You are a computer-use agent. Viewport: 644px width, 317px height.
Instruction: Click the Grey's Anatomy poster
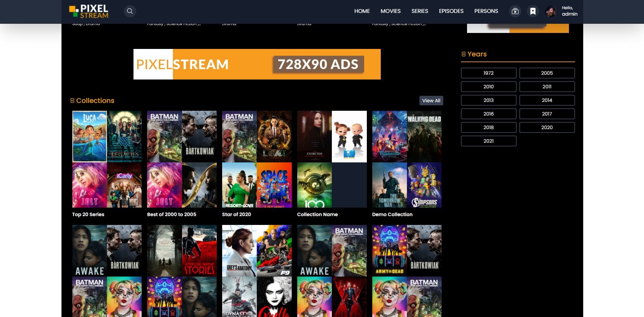click(239, 250)
